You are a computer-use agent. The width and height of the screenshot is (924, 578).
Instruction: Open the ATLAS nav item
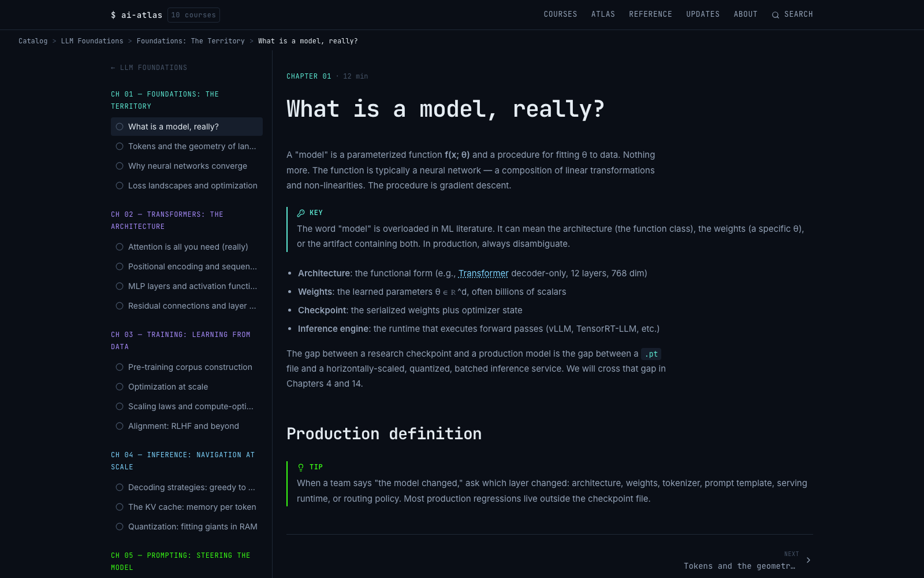603,14
